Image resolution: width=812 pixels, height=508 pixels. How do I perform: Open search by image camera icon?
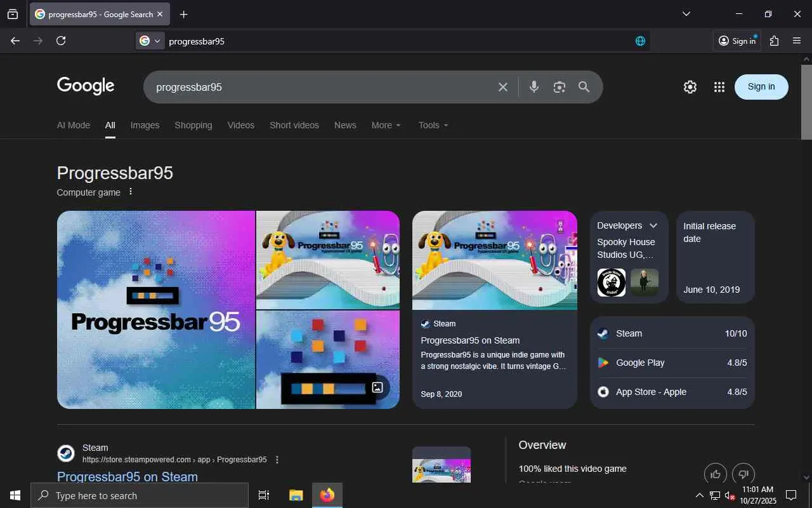(x=559, y=87)
